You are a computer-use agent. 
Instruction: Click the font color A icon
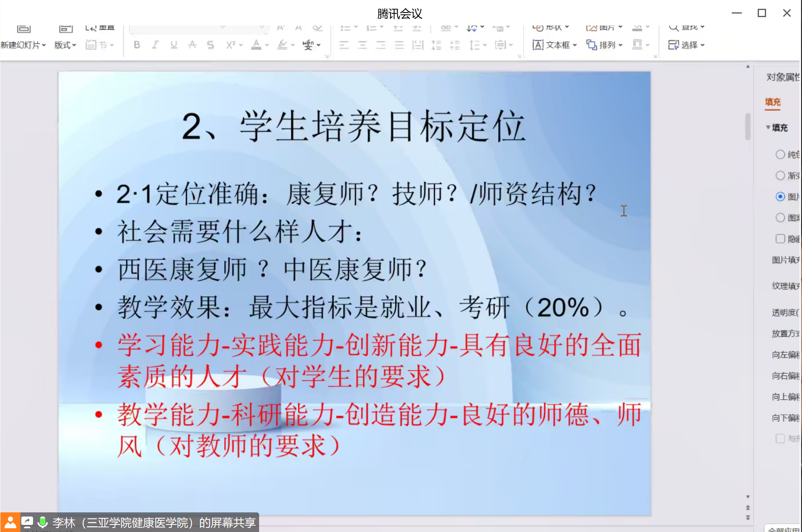[x=256, y=45]
